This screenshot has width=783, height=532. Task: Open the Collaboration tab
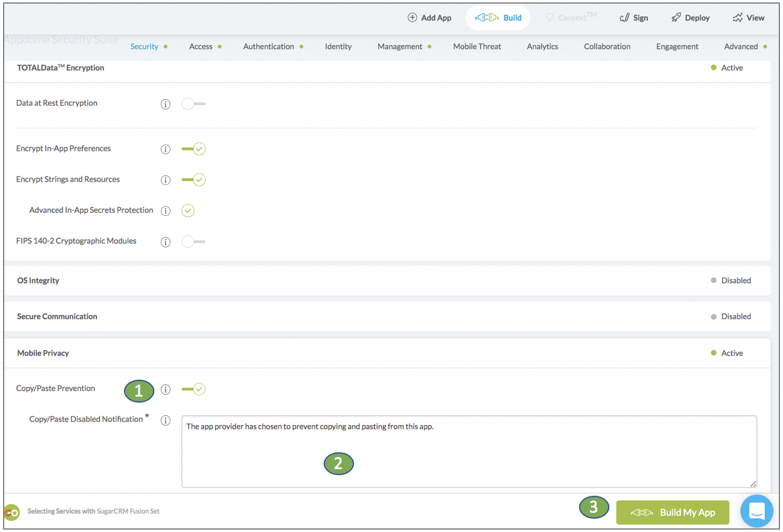607,47
